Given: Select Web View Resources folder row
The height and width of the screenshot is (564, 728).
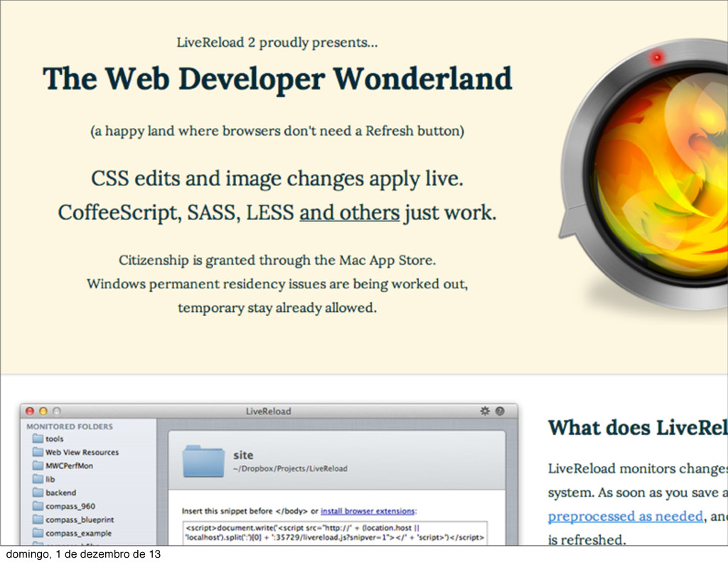Looking at the screenshot, I should click(x=88, y=452).
